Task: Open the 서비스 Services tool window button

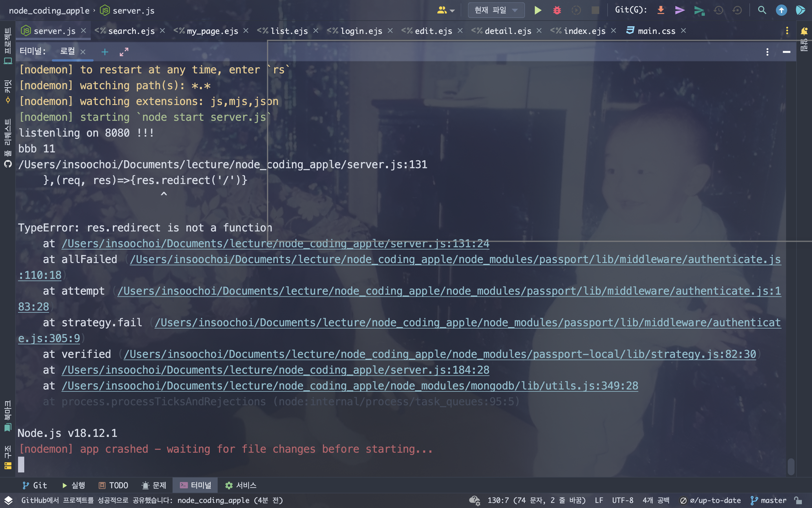Action: [240, 485]
